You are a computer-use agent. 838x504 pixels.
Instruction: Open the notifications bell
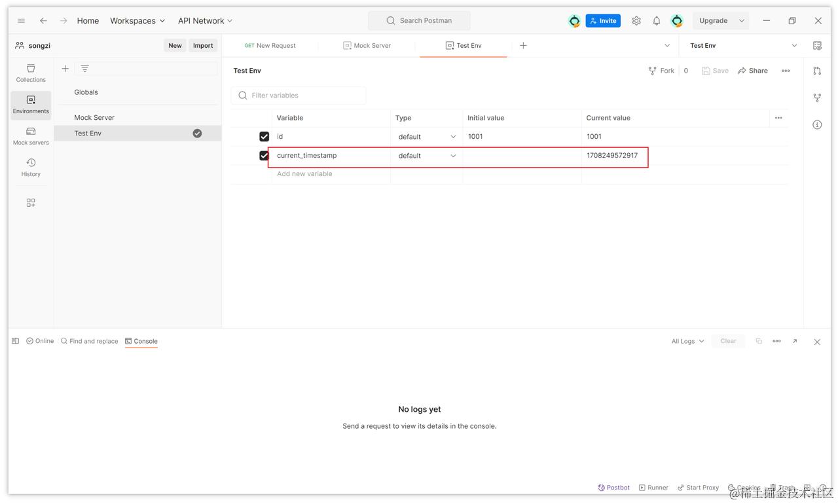coord(657,21)
